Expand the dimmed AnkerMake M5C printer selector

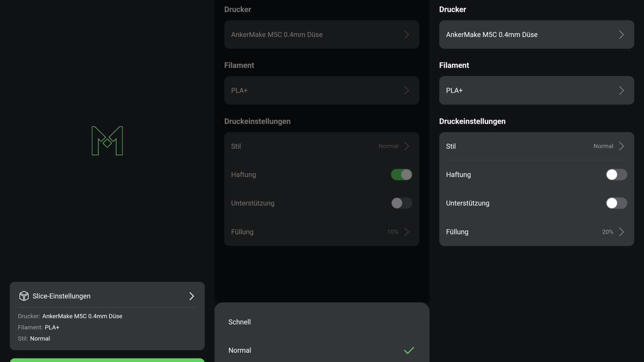click(x=321, y=35)
